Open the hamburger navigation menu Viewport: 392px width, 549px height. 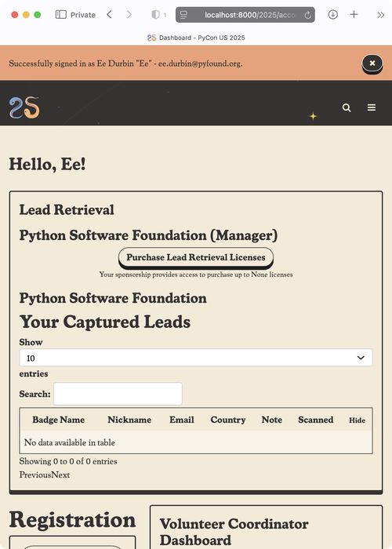click(372, 107)
